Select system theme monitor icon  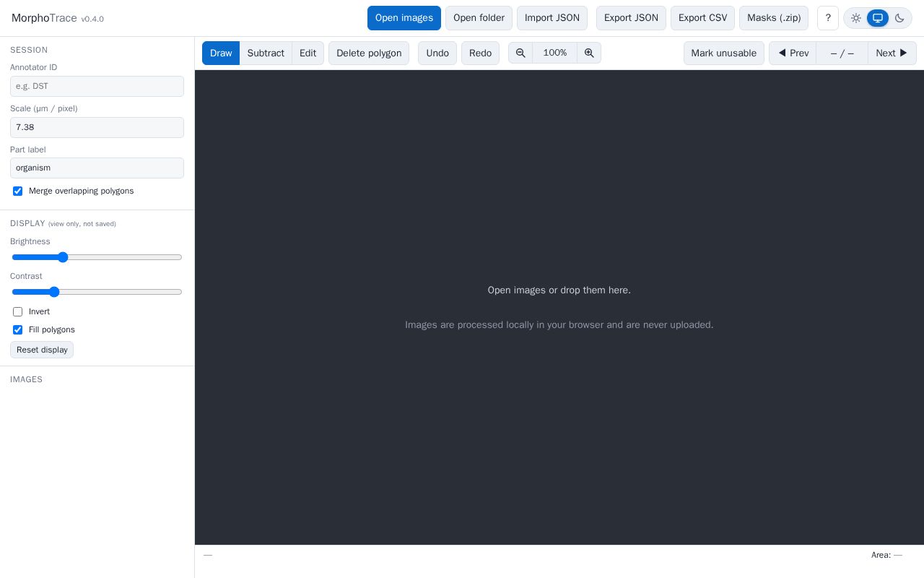click(x=878, y=18)
